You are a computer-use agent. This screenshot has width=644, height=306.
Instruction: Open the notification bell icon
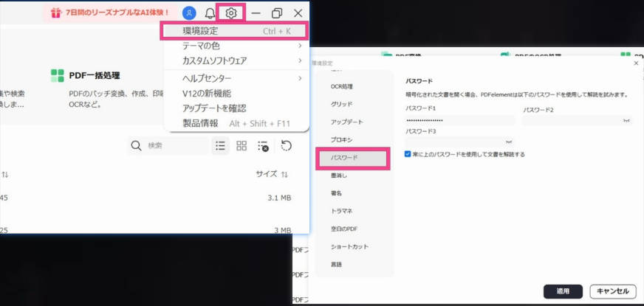(210, 13)
